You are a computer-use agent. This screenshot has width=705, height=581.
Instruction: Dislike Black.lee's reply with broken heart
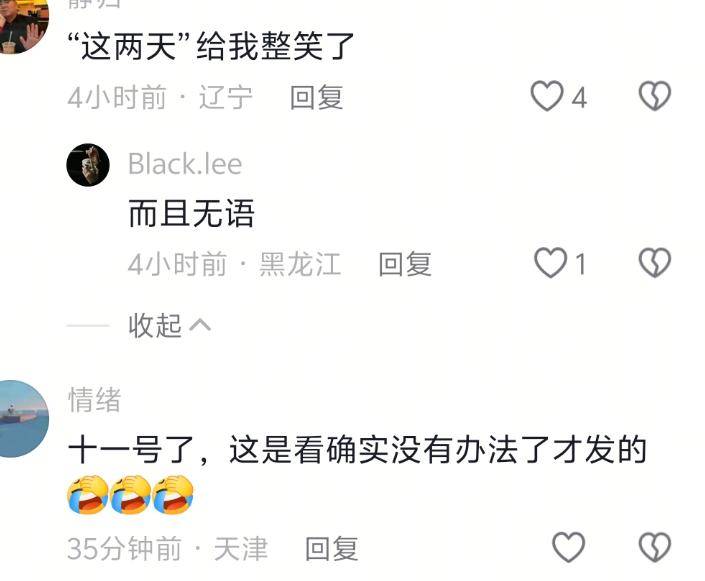click(655, 263)
